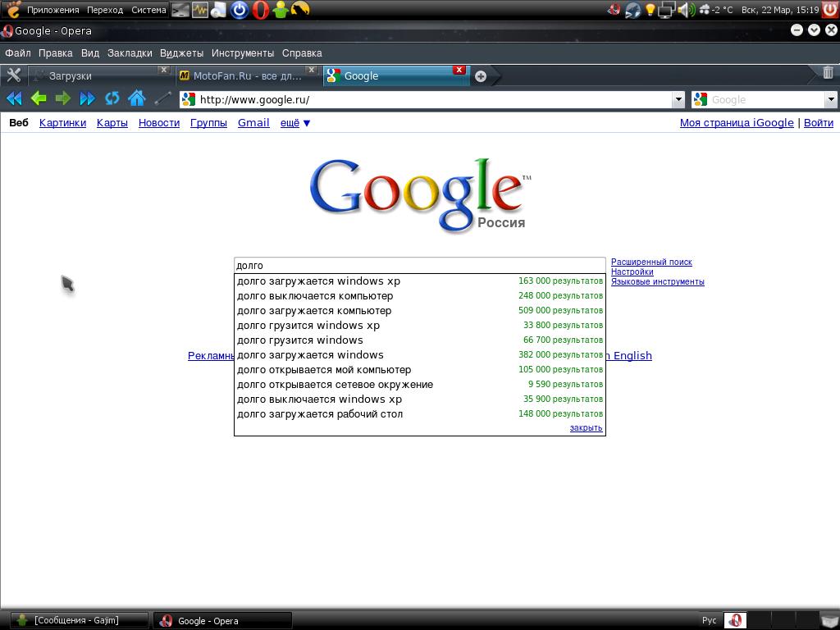The image size is (840, 630).
Task: Open the Настройки link
Action: pyautogui.click(x=632, y=272)
